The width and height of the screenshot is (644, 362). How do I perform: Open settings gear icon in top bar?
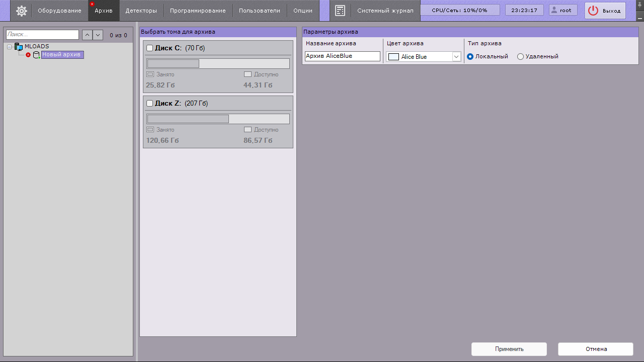point(22,11)
